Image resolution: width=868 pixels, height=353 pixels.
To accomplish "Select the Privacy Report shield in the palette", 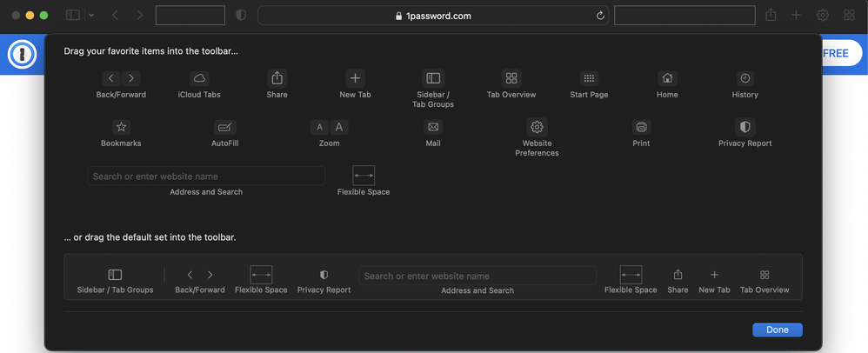I will [x=744, y=127].
